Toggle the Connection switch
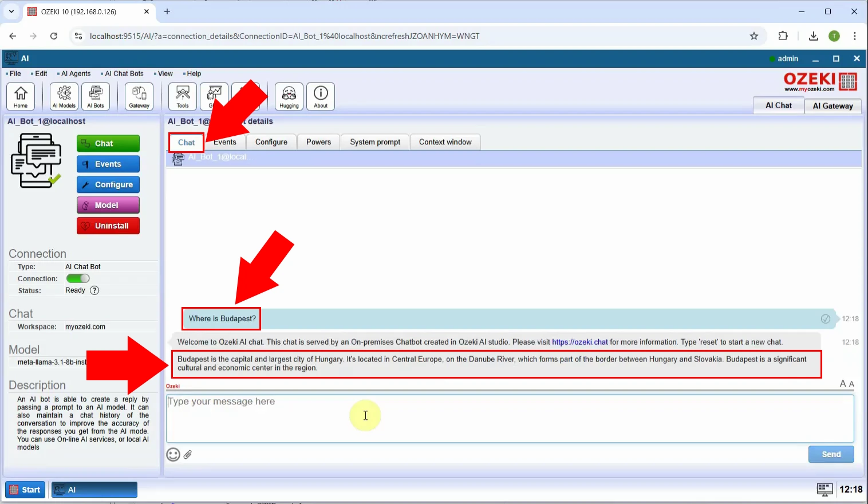Screen dimensions: 868x504 pyautogui.click(x=78, y=278)
